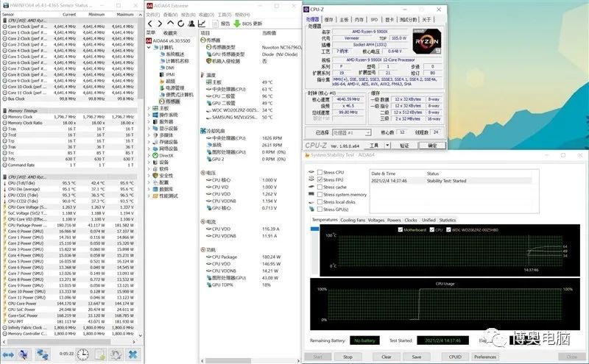Enable Stress local disks checkbox
589x364 pixels.
[320, 202]
